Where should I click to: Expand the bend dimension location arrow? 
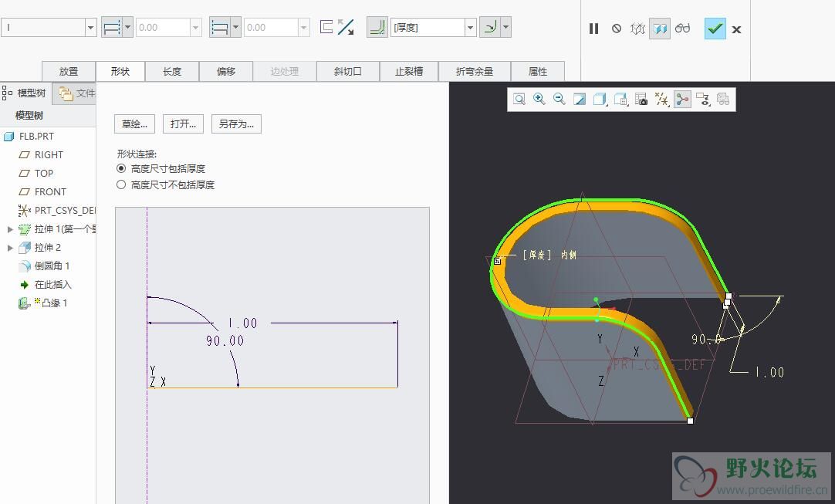[506, 28]
